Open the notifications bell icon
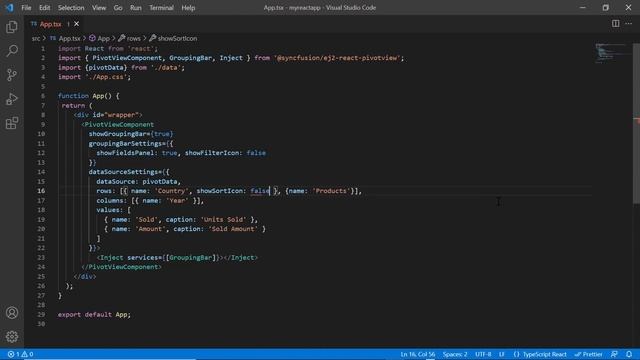This screenshot has width=640, height=360. tap(629, 354)
